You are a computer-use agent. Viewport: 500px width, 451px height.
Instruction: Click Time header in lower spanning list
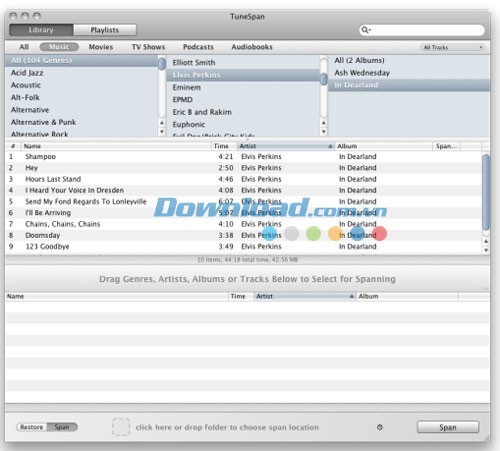pos(241,296)
